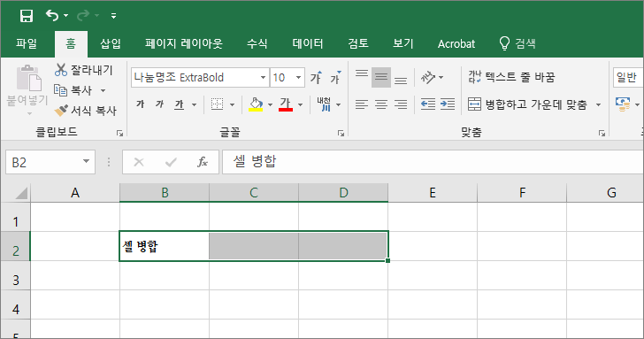The width and height of the screenshot is (644, 339).
Task: Click 텍스트 줄 바꿈 wrap text
Action: (511, 77)
